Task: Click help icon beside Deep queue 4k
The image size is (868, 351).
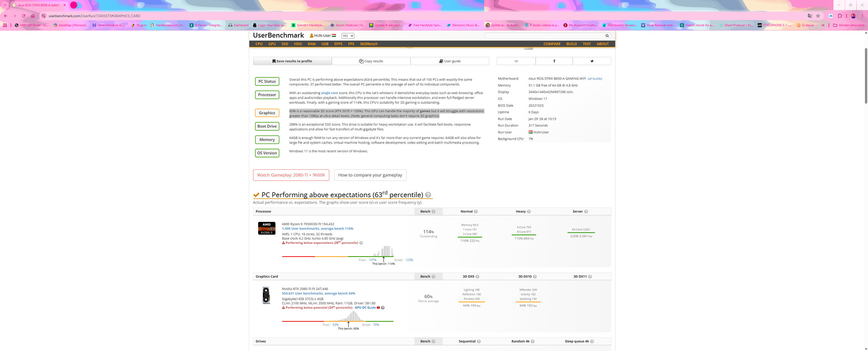Action: pyautogui.click(x=592, y=341)
